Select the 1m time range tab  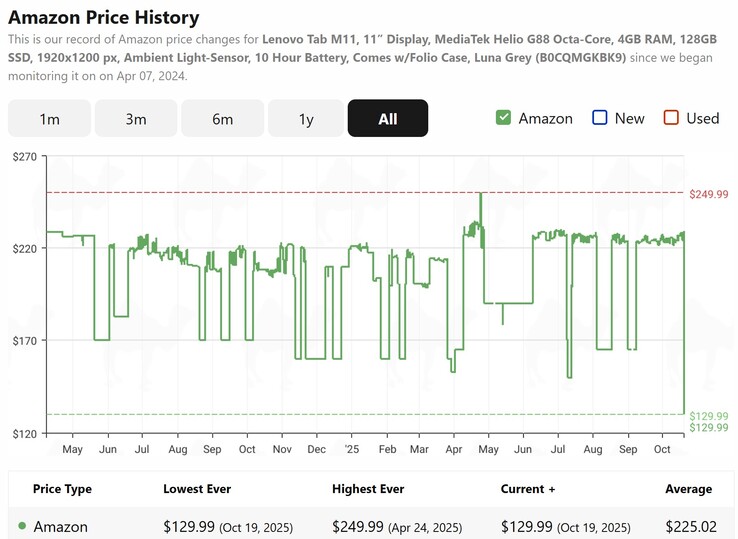coord(49,119)
